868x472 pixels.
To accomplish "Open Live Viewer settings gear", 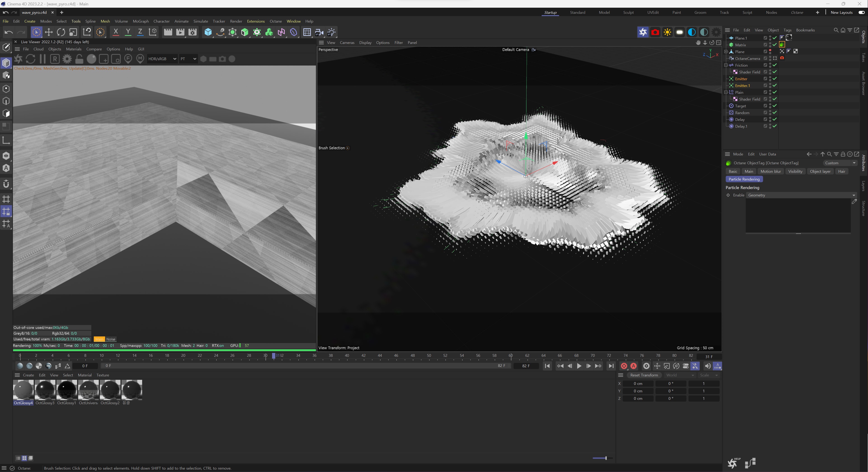I will 67,59.
